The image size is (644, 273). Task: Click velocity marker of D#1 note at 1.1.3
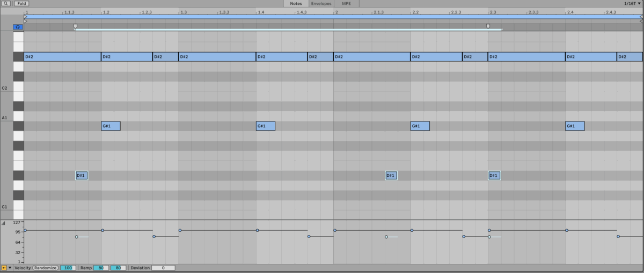pyautogui.click(x=77, y=236)
